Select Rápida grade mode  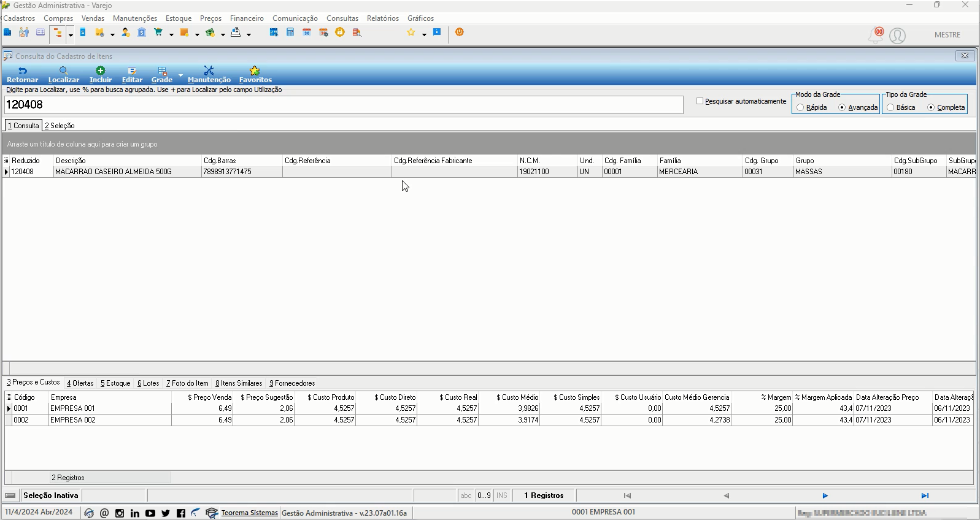click(800, 107)
